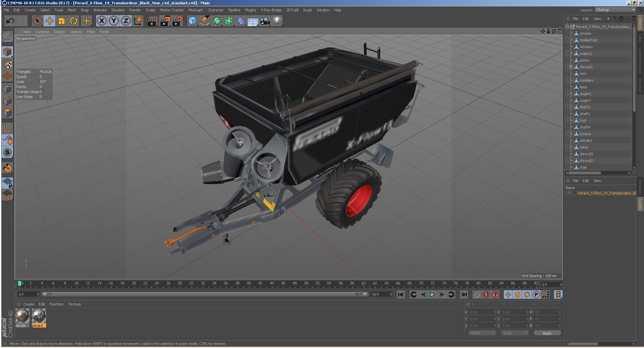Viewport: 644px width, 348px height.
Task: Click current frame stepper beside timeline ruler
Action: [x=561, y=285]
